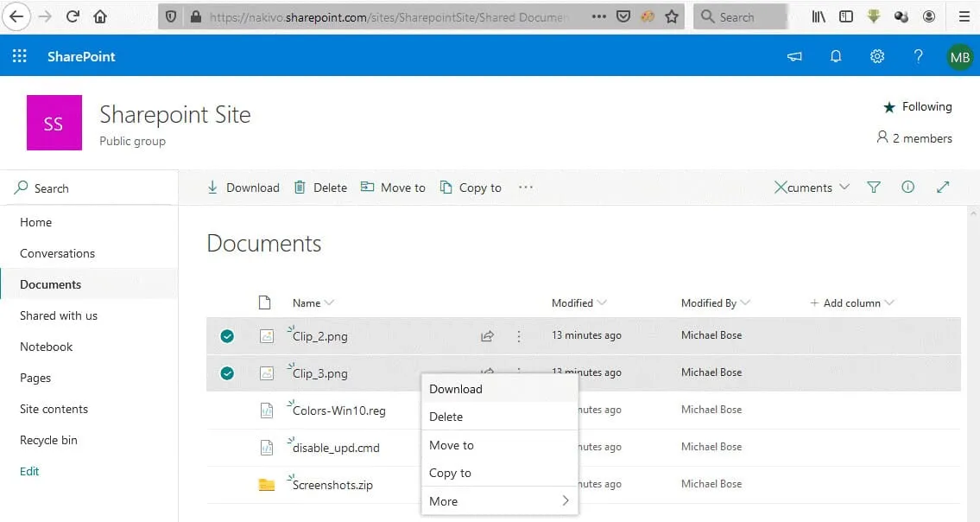Click share icon for Clip_2.png
Screen dimensions: 980x522
coord(488,336)
